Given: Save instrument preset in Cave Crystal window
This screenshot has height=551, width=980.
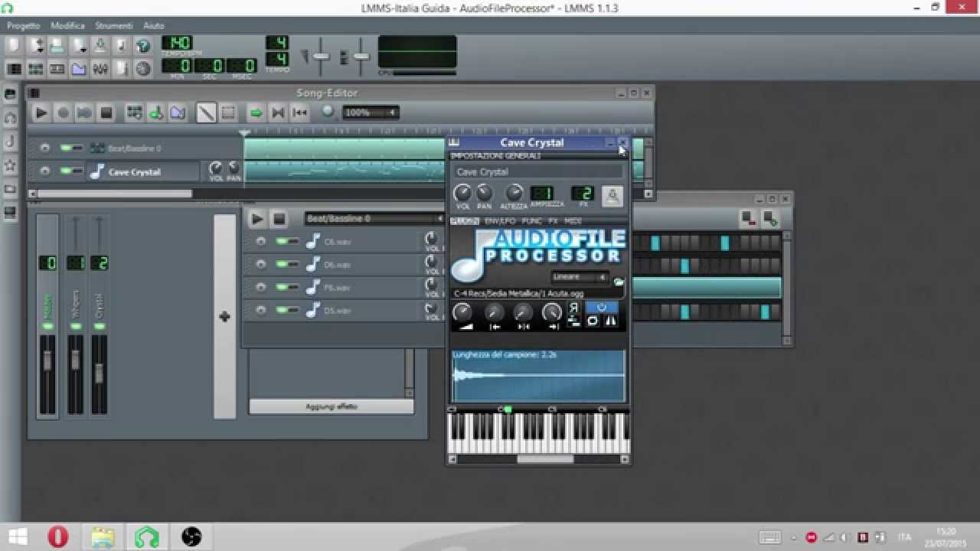Looking at the screenshot, I should 612,196.
